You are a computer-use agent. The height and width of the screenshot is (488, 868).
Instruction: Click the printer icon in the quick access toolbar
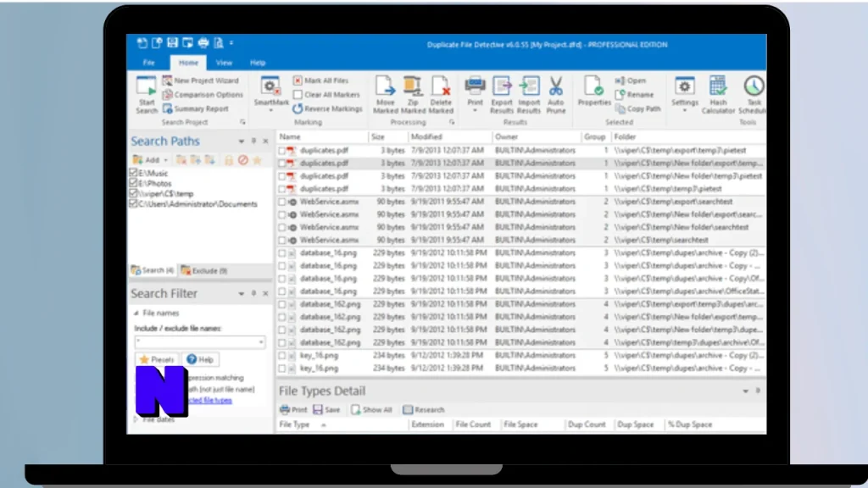coord(203,42)
